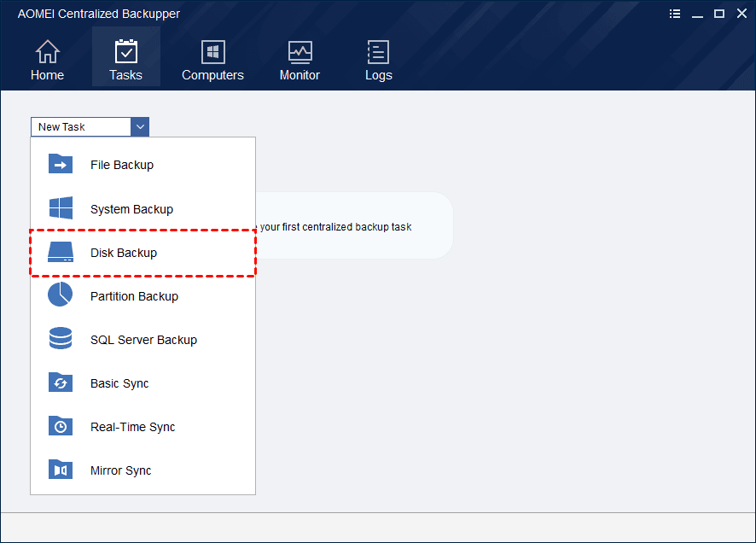Open the Monitor graph icon

click(x=299, y=52)
